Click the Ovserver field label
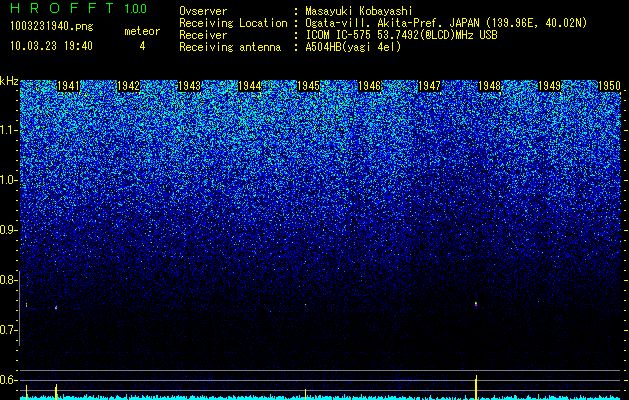Viewport: 629px width, 400px height. (x=203, y=11)
